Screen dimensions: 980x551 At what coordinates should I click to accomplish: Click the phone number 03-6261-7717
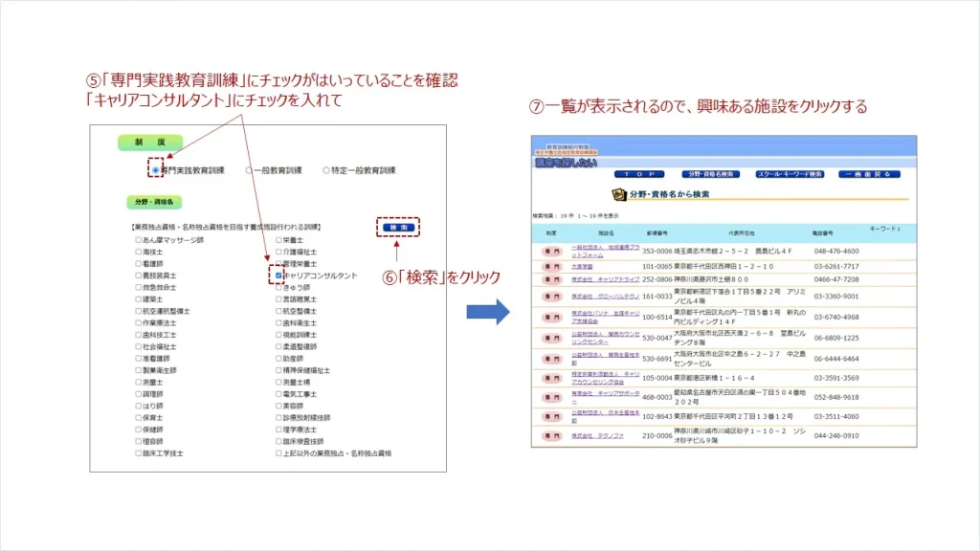click(836, 267)
